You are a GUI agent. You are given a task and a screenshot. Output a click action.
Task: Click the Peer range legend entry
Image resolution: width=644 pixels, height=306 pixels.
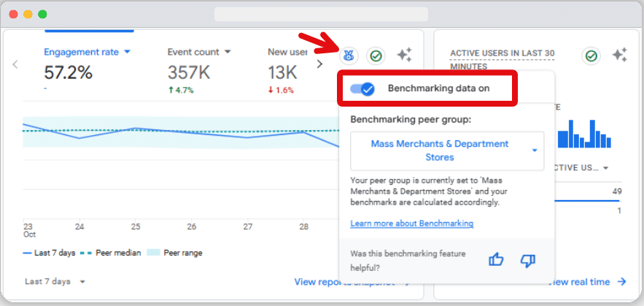click(174, 253)
